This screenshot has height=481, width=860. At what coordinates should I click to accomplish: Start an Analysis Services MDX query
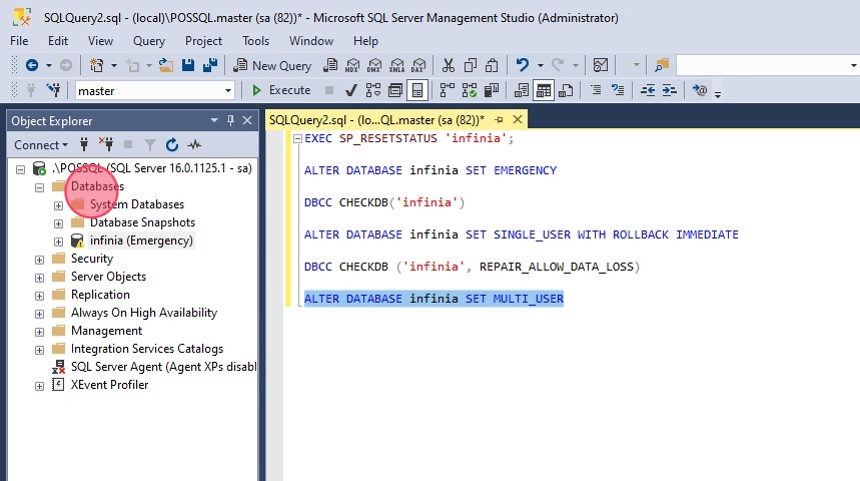[x=352, y=65]
